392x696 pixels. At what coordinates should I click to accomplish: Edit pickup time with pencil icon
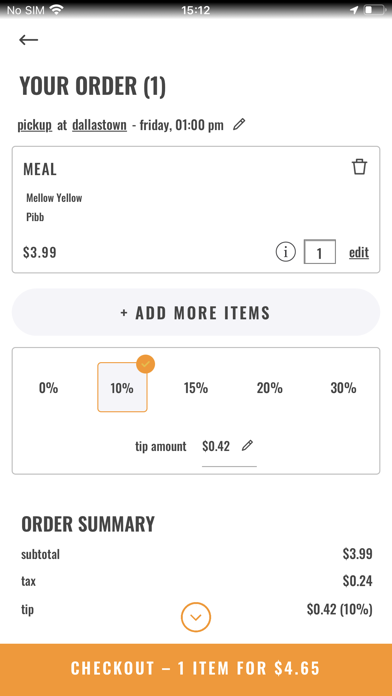pos(239,124)
